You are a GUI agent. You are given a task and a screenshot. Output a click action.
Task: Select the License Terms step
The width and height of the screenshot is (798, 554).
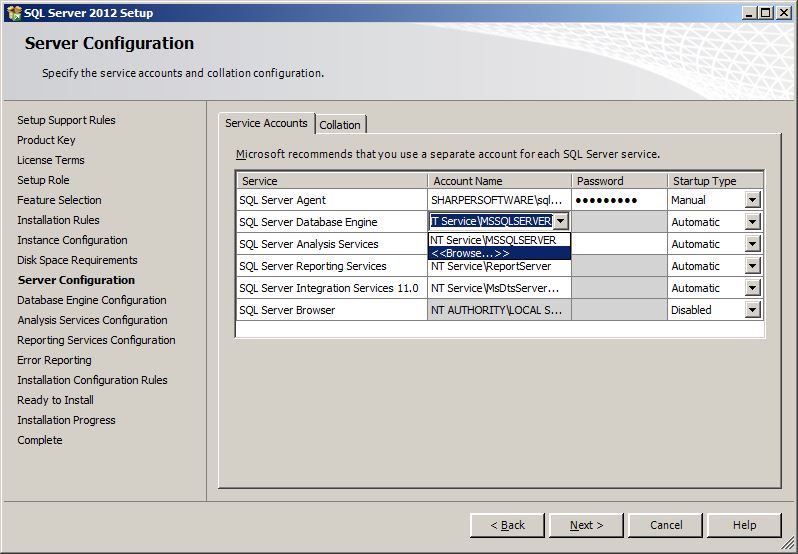pyautogui.click(x=51, y=160)
